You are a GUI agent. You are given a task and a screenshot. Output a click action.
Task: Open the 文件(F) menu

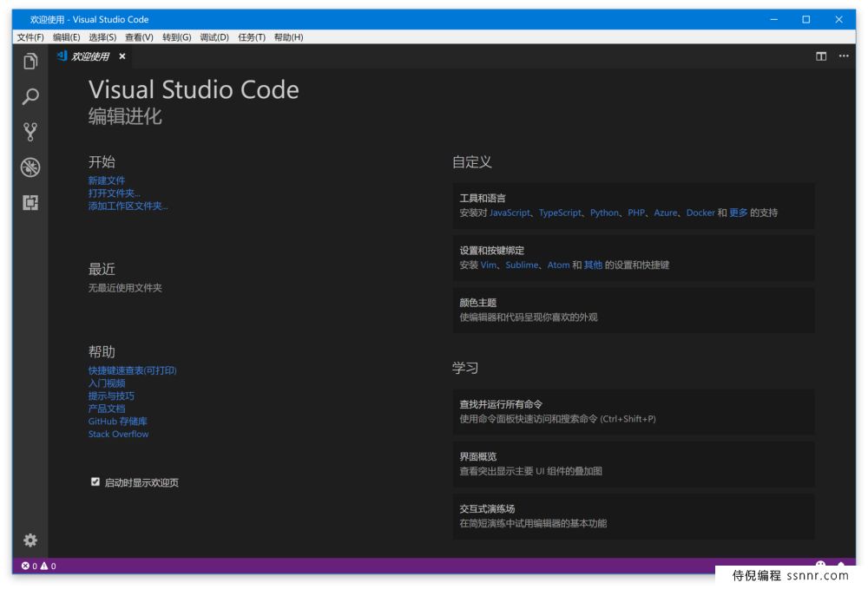point(30,37)
